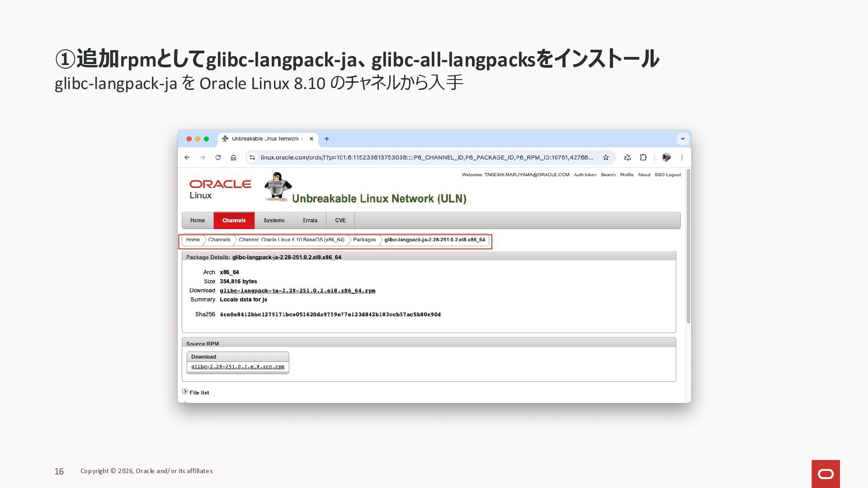Click the URL address field
Image resolution: width=868 pixels, height=488 pixels.
[x=426, y=157]
